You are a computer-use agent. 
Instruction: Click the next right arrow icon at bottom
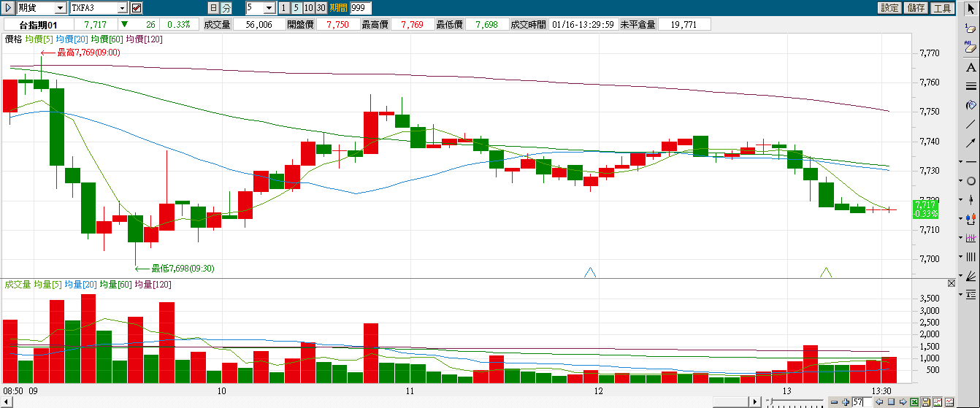pyautogui.click(x=903, y=402)
